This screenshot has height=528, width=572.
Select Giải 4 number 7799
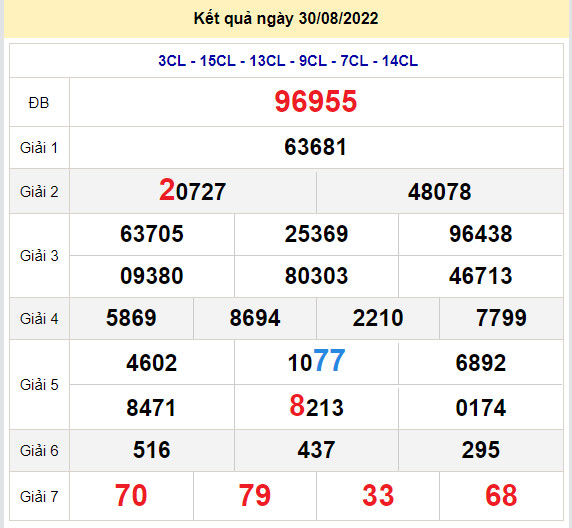coord(502,318)
